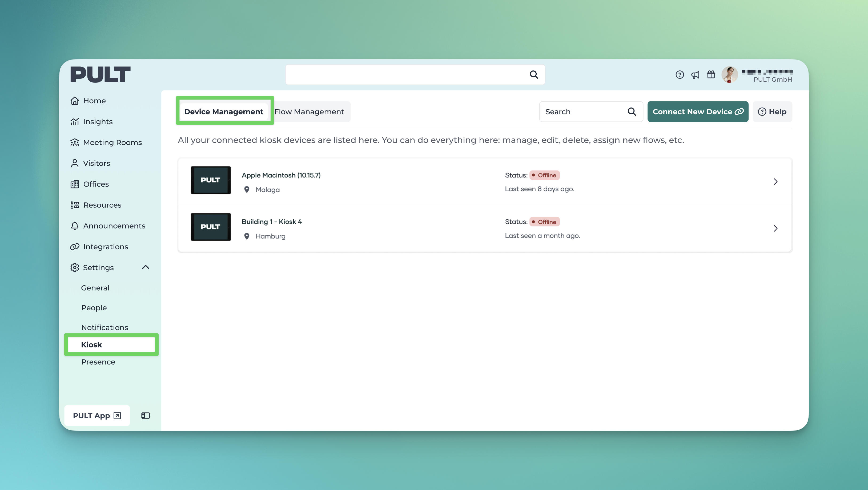Click the Help button
868x490 pixels.
click(772, 112)
